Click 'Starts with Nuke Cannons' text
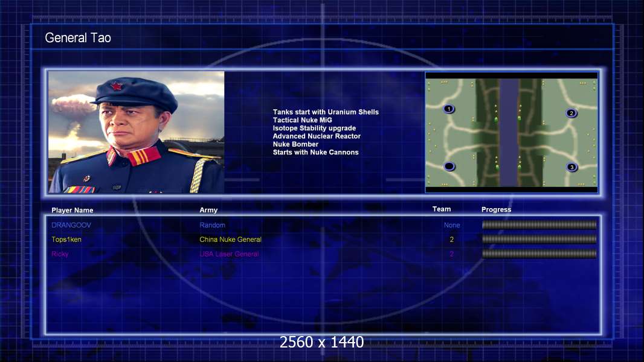Viewport: 644px width, 362px height. tap(315, 152)
